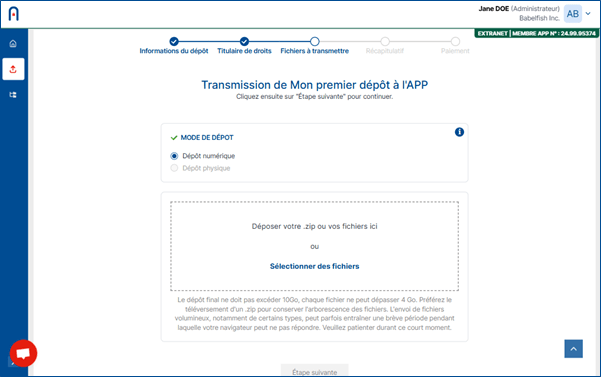Expand the user account dropdown chevron
The width and height of the screenshot is (601, 377).
point(588,14)
